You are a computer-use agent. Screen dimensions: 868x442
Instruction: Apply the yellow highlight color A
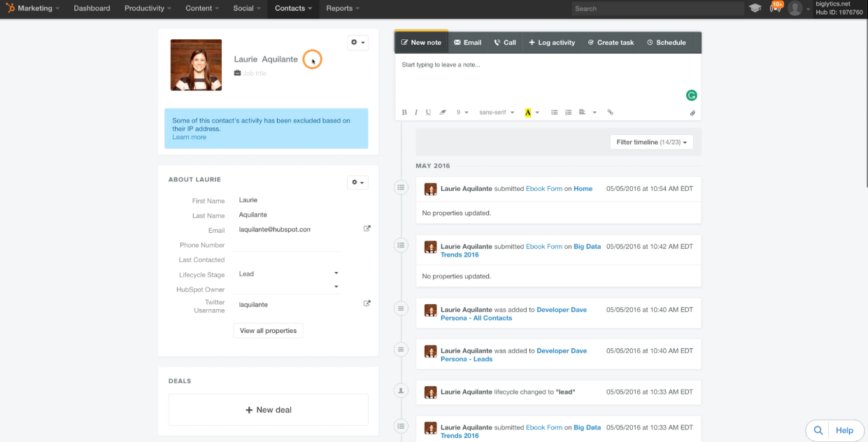[528, 113]
